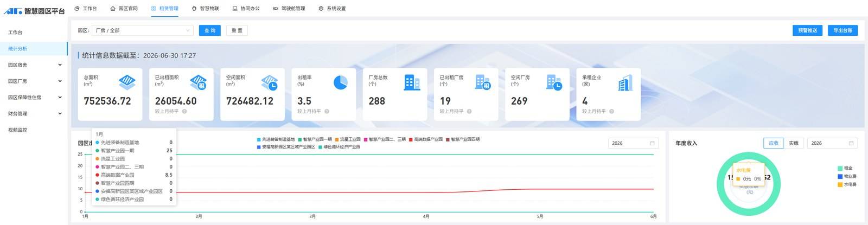
Task: Switch to 智慧物联 top tab
Action: (x=205, y=8)
